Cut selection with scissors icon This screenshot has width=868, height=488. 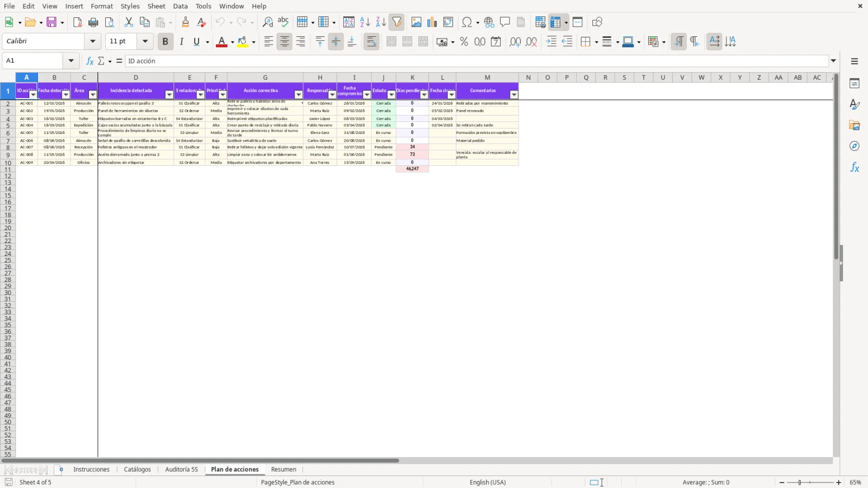click(129, 22)
